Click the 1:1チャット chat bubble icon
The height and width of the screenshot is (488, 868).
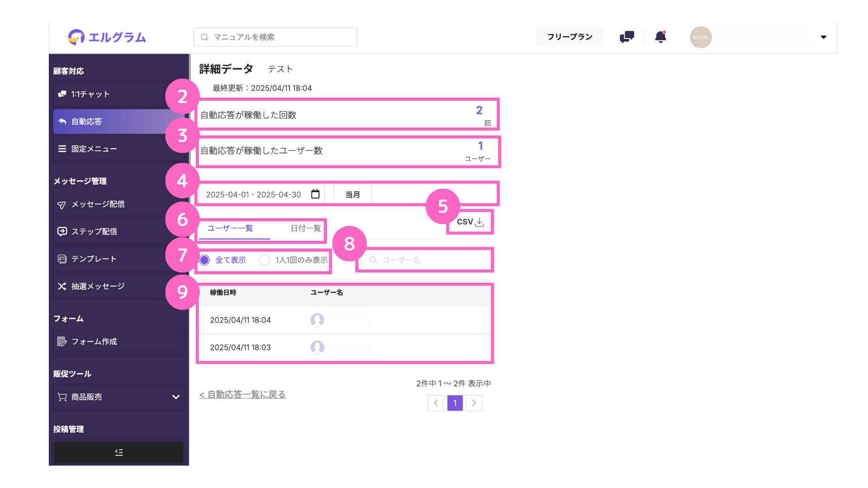click(62, 94)
